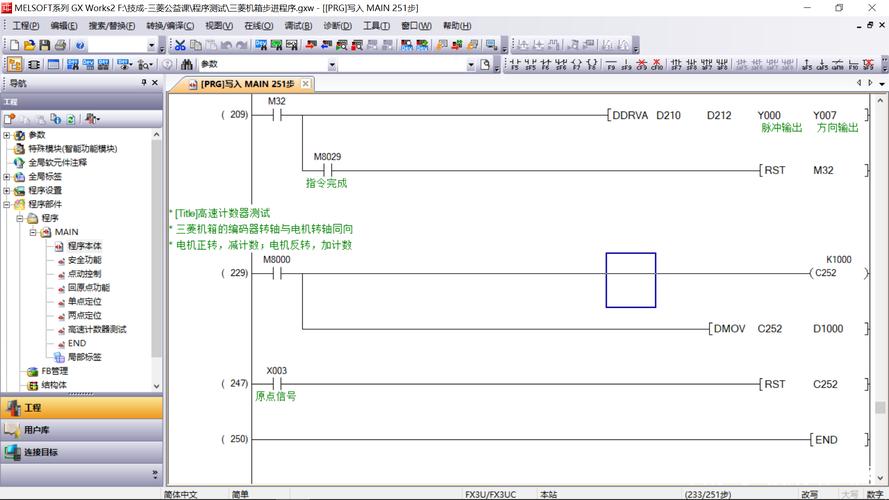Insert falling pulse contact sF8
This screenshot has height=500, width=889.
pos(691,65)
